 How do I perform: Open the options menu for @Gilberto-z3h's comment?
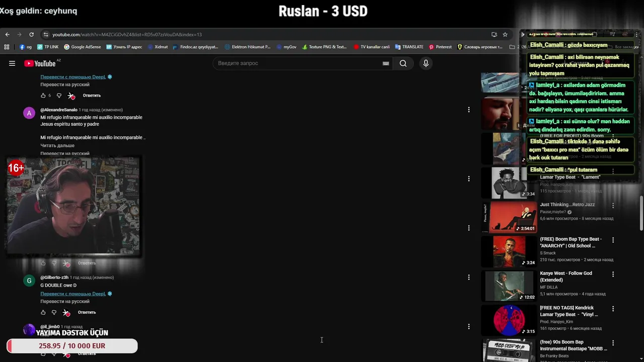468,277
